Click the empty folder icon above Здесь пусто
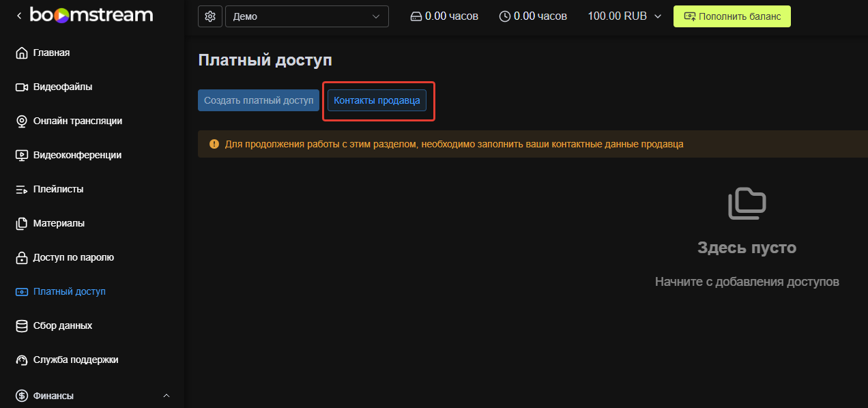The width and height of the screenshot is (868, 408). (747, 203)
